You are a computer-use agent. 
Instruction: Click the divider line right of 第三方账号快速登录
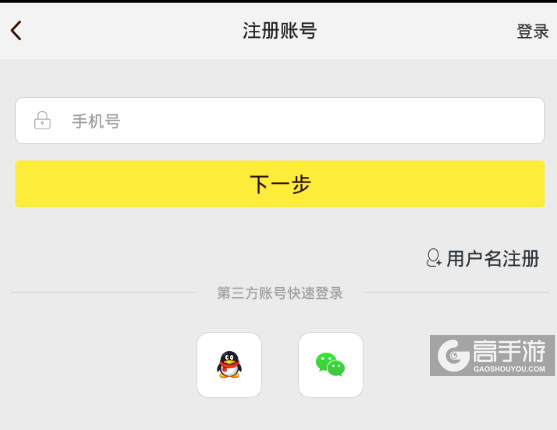click(458, 293)
